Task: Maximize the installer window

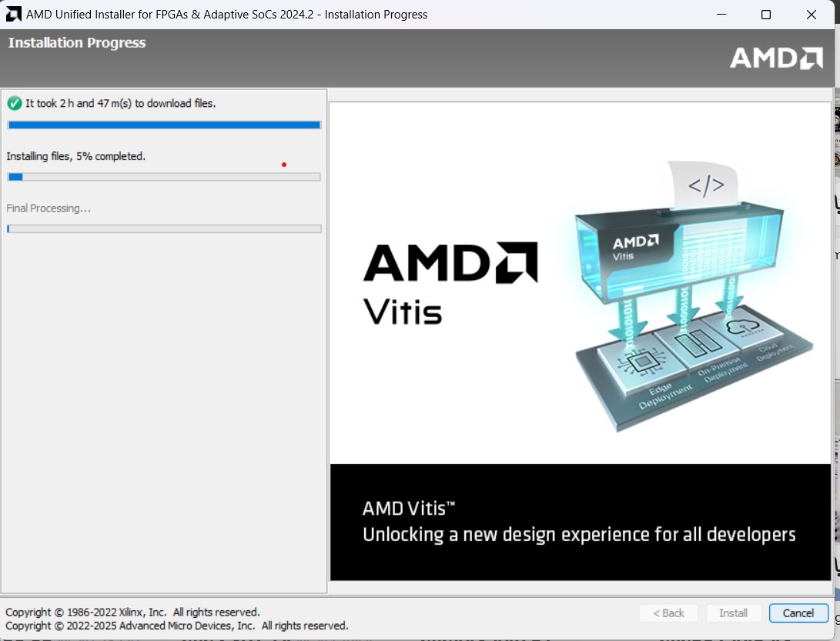Action: (x=766, y=15)
